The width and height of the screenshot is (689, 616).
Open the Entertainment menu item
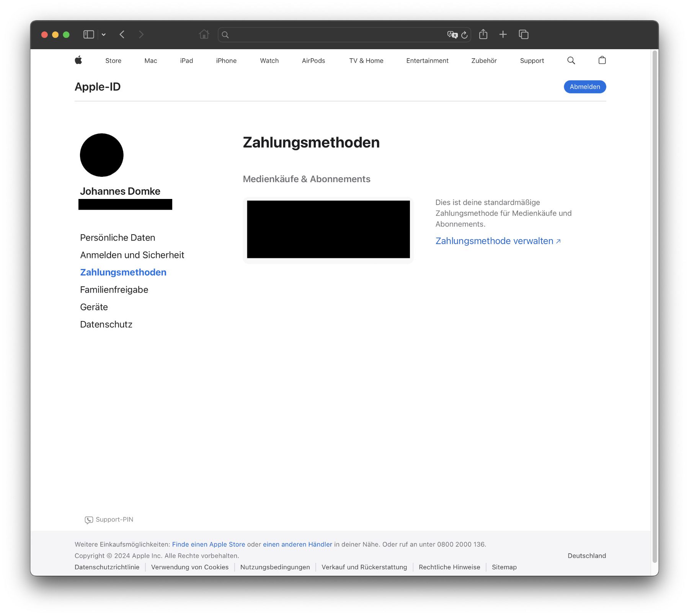coord(427,60)
